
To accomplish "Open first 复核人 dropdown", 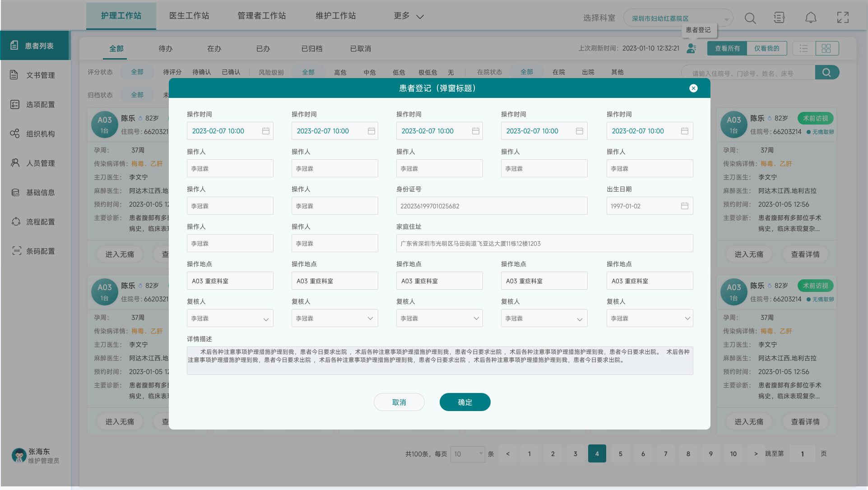I will pyautogui.click(x=230, y=318).
